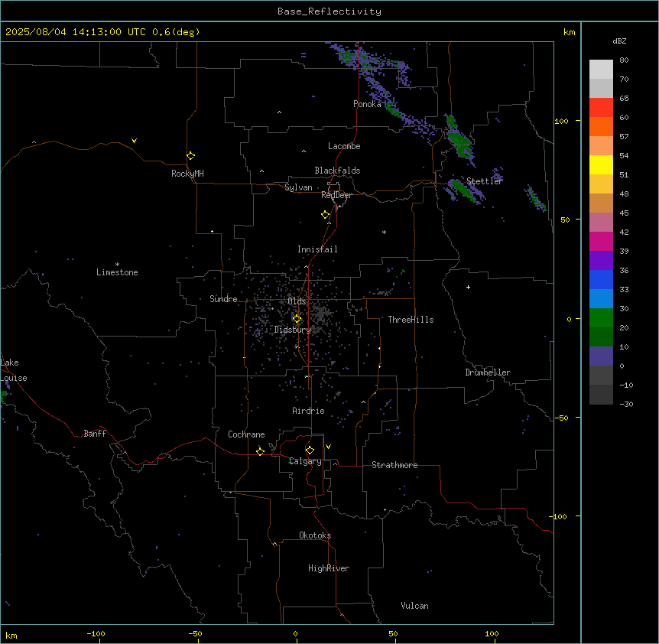
Task: Click the Cochrane label
Action: tap(246, 434)
